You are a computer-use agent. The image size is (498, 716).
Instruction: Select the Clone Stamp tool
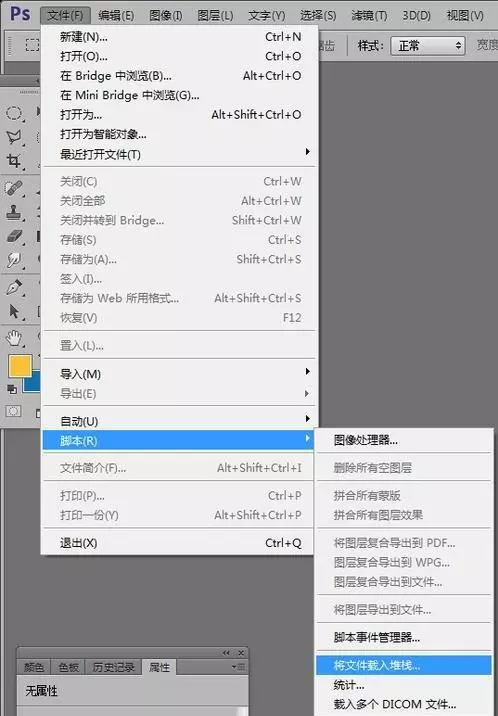click(x=14, y=211)
